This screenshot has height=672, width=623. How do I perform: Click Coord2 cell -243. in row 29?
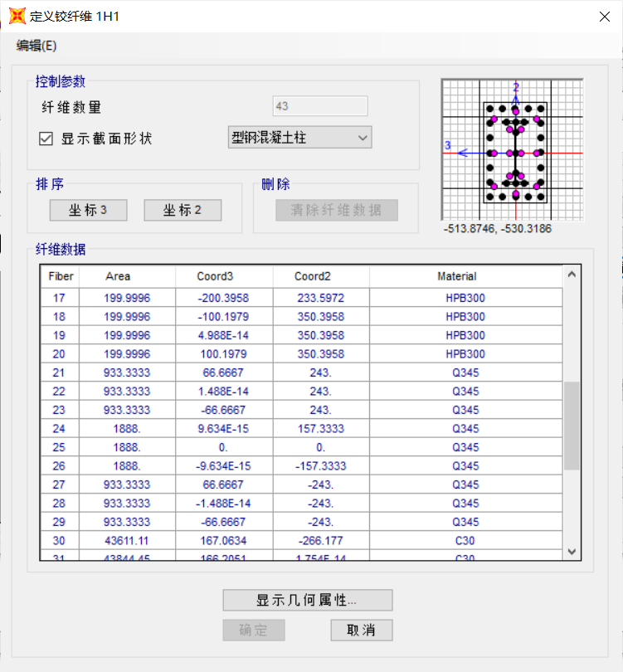[321, 522]
